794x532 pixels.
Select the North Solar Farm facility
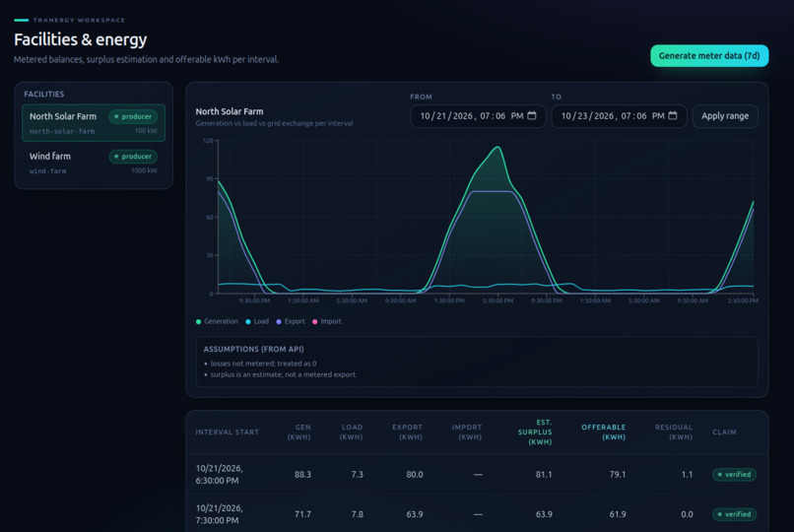click(x=94, y=123)
